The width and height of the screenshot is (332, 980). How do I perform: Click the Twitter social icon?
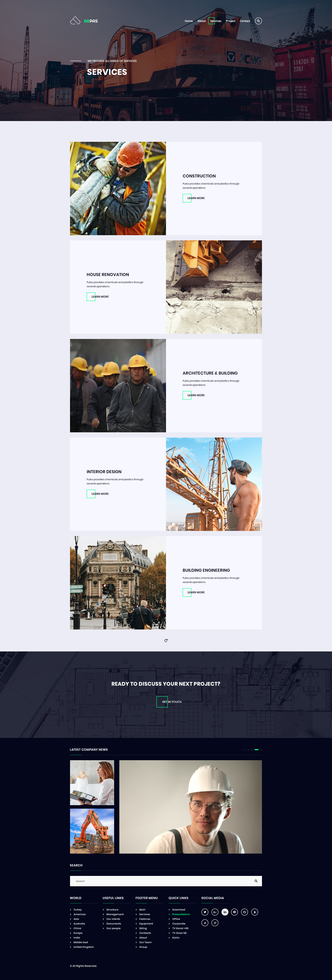pyautogui.click(x=205, y=912)
